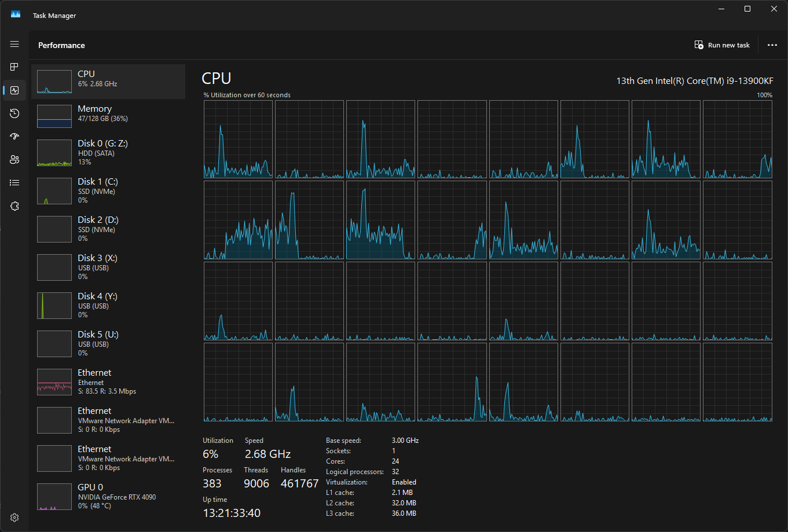
Task: Click the Task Manager title bar icon
Action: tap(16, 14)
